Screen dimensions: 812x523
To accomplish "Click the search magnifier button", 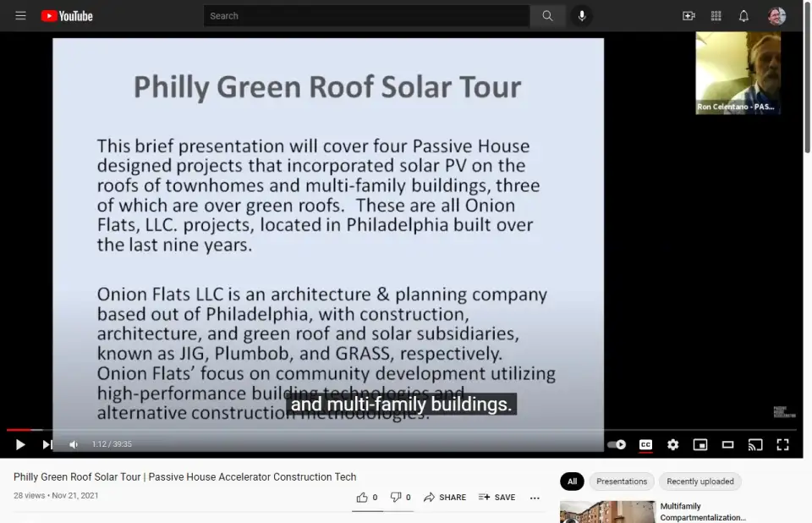I will pyautogui.click(x=547, y=16).
